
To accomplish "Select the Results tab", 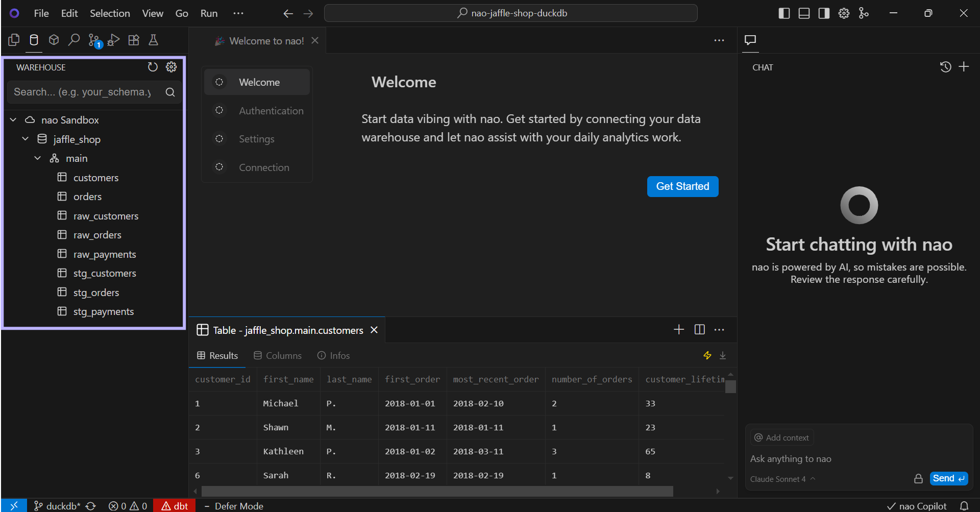I will point(217,355).
